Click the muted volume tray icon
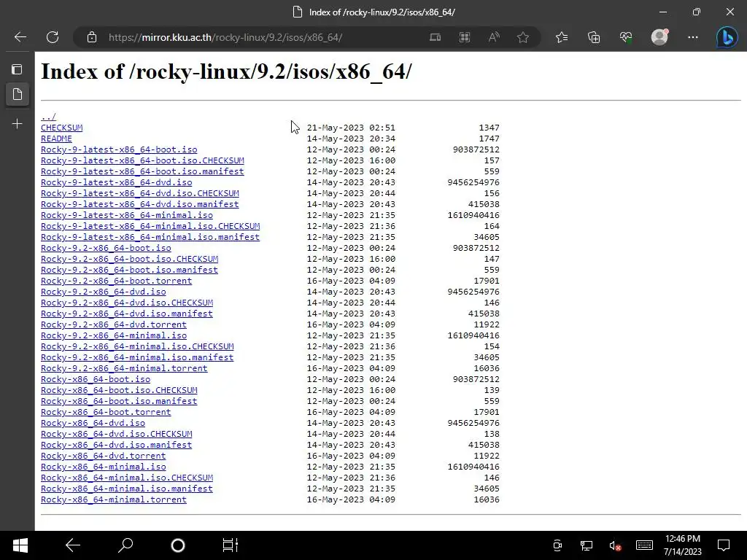This screenshot has height=560, width=747. [x=615, y=545]
